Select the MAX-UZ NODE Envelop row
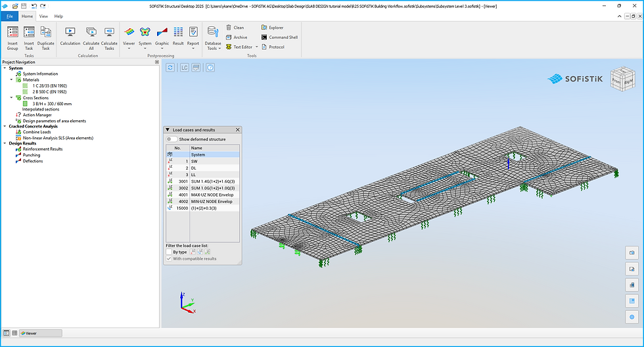The height and width of the screenshot is (347, 644). pyautogui.click(x=202, y=195)
